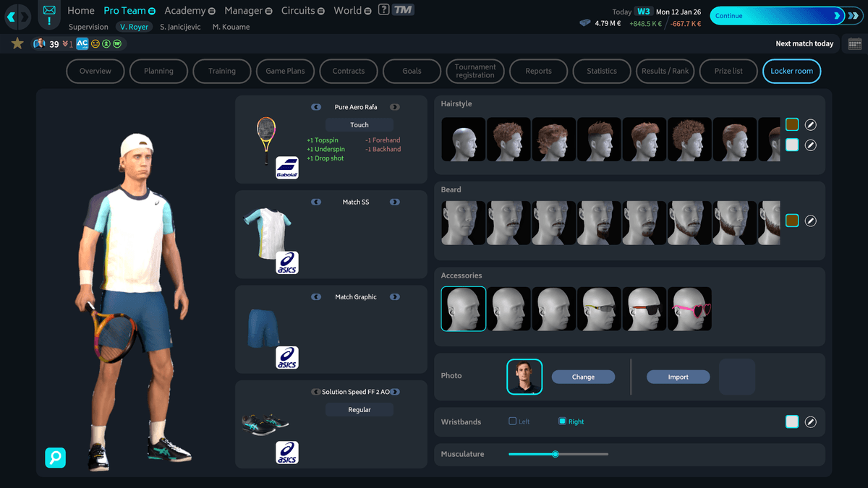Open the calendar icon near Next match

click(854, 43)
